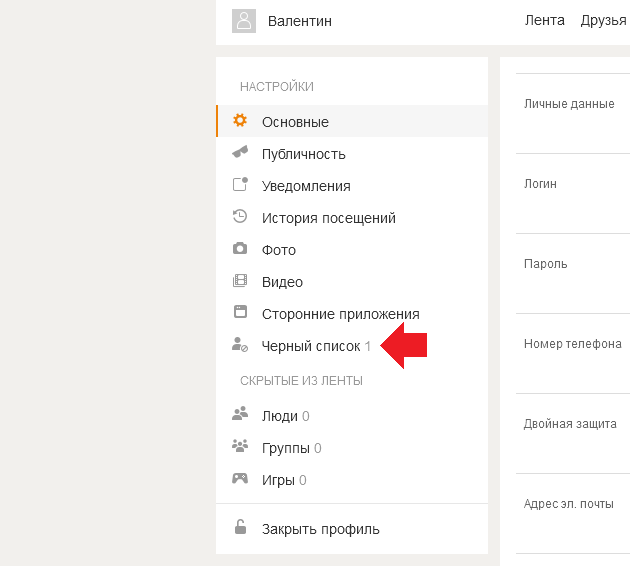Click the Закрыть профиль link
The image size is (630, 566).
click(x=320, y=529)
